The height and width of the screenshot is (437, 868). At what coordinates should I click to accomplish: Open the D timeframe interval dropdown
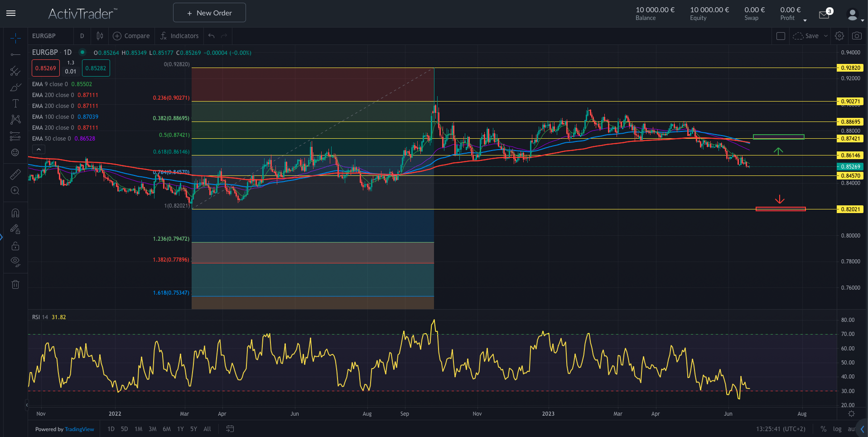point(82,36)
